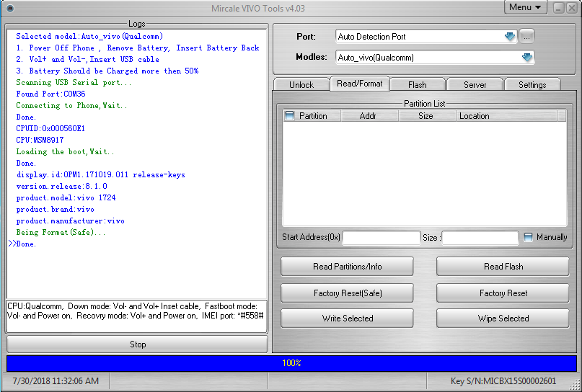
Task: Minimize the Mircale VIVO Tools window
Action: click(x=558, y=7)
